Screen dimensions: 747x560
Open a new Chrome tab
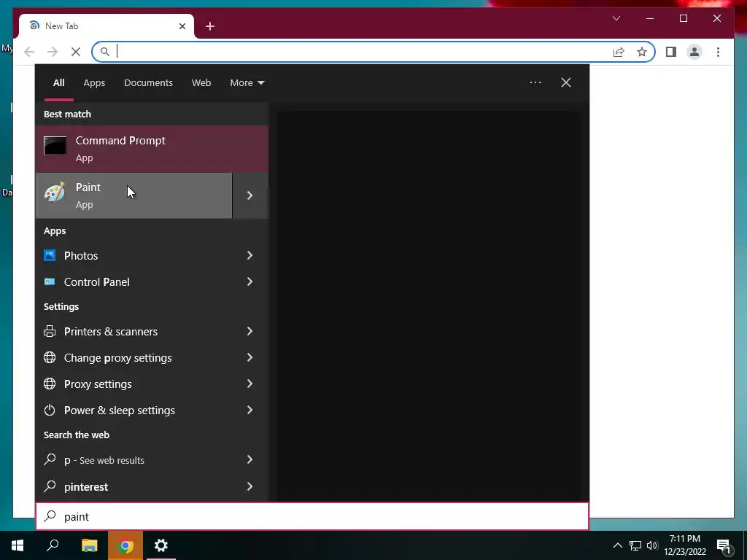pos(210,26)
